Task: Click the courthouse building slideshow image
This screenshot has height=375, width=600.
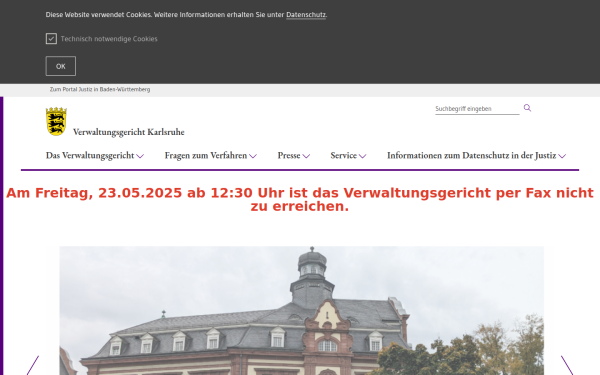Action: pos(302,311)
